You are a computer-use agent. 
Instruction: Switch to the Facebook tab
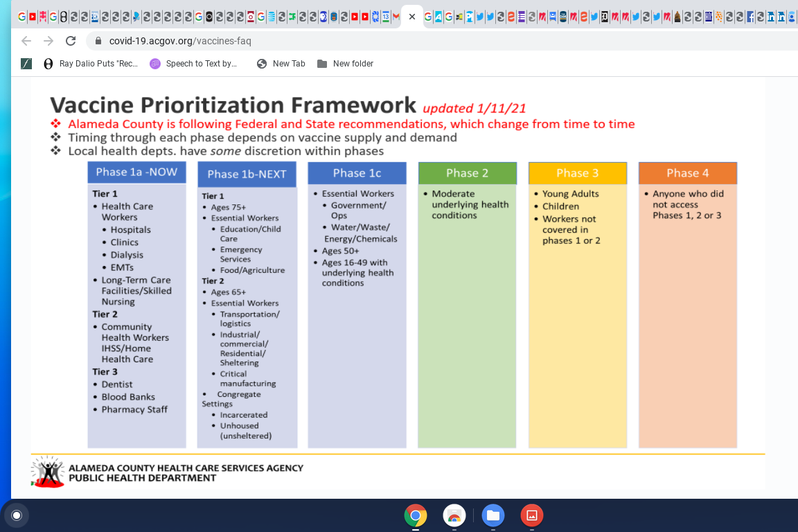click(x=750, y=17)
